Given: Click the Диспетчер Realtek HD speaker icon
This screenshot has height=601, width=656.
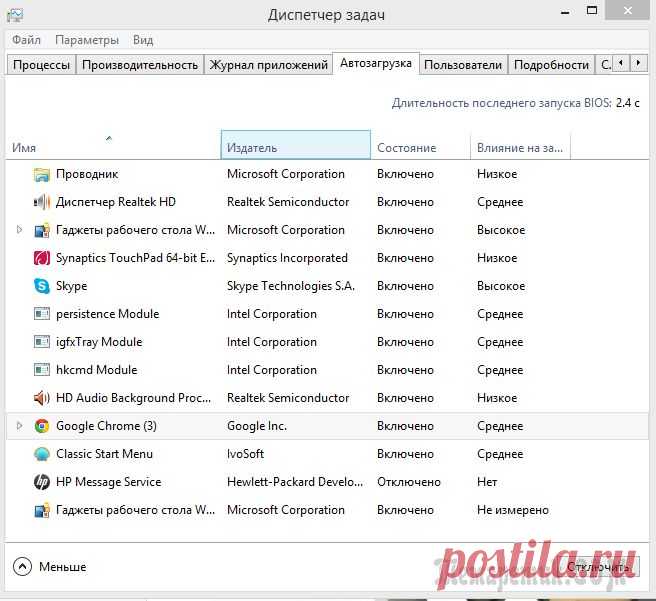Looking at the screenshot, I should coord(42,202).
